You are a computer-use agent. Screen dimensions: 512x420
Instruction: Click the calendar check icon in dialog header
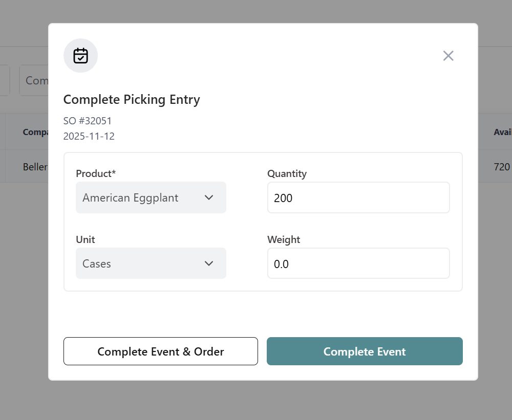80,55
